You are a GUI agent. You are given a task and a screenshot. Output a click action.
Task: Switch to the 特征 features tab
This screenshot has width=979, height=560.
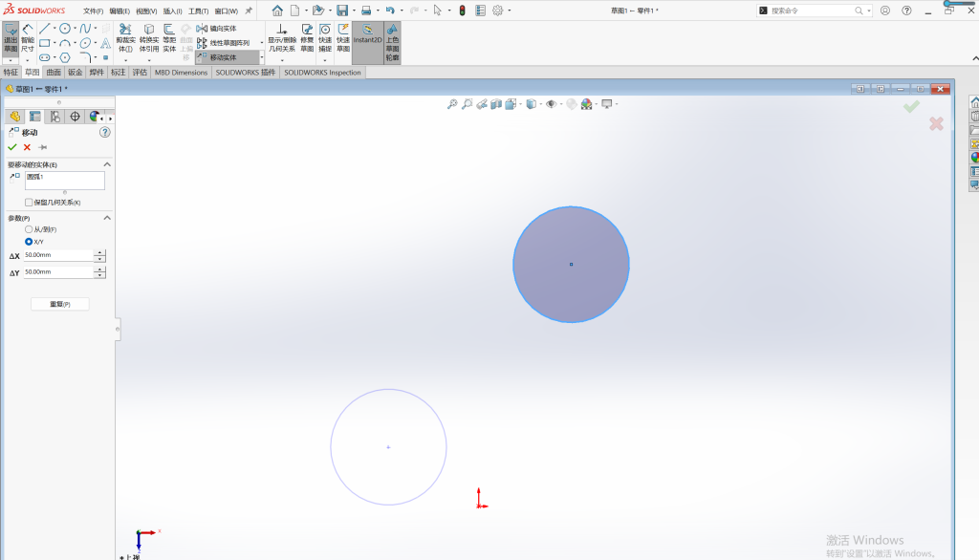pos(11,73)
